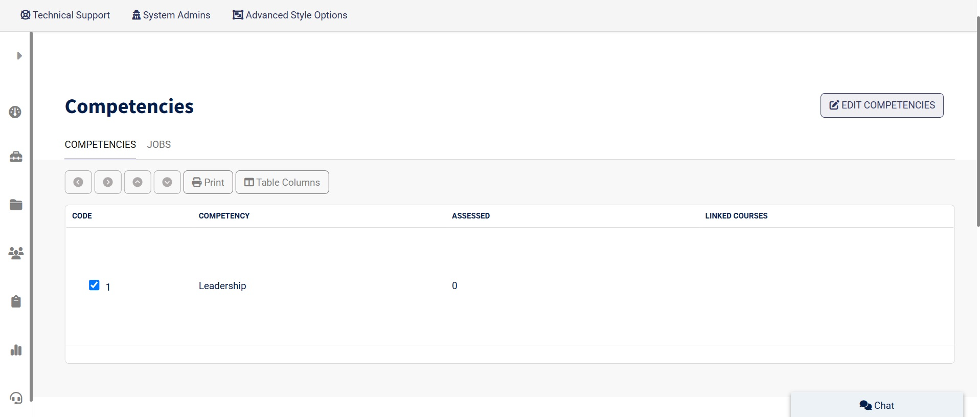Open the bar chart reports icon
Viewport: 980px width, 417px height.
coord(16,350)
